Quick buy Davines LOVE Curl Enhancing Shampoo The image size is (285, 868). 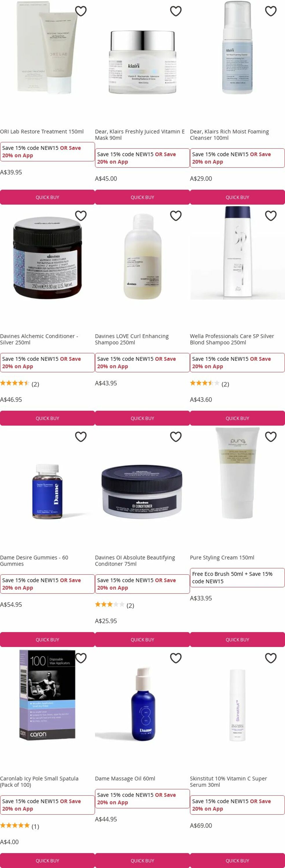click(x=142, y=418)
